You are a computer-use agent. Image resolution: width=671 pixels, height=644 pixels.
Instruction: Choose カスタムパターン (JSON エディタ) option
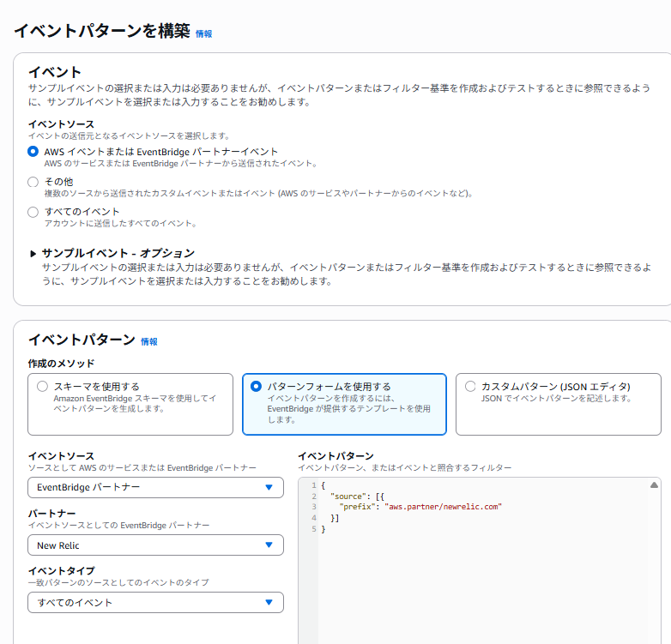(470, 387)
